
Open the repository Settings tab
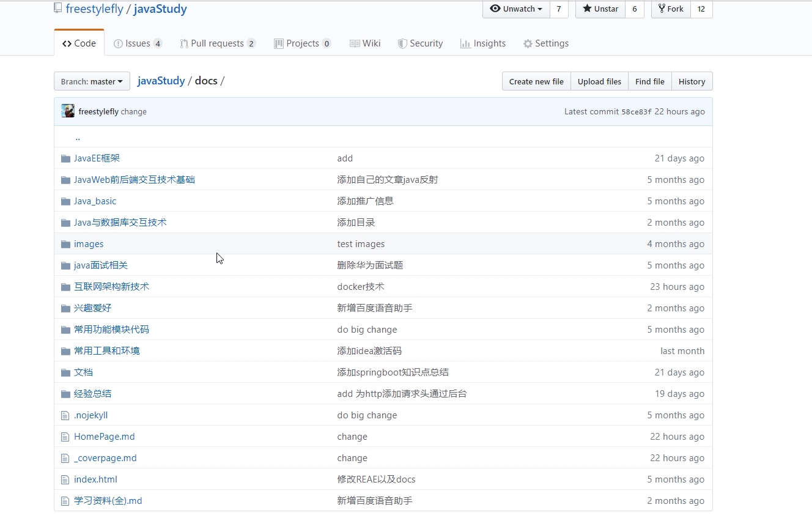click(x=546, y=43)
